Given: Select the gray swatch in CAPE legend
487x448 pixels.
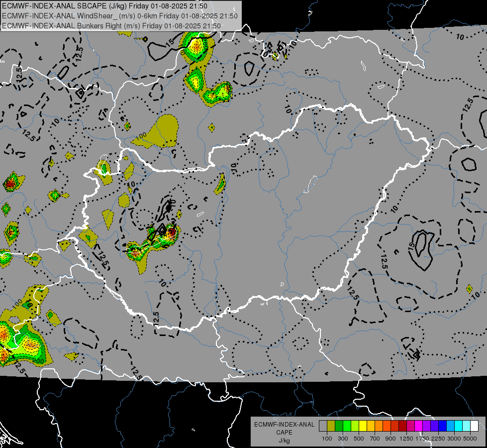Looking at the screenshot, I should [323, 426].
